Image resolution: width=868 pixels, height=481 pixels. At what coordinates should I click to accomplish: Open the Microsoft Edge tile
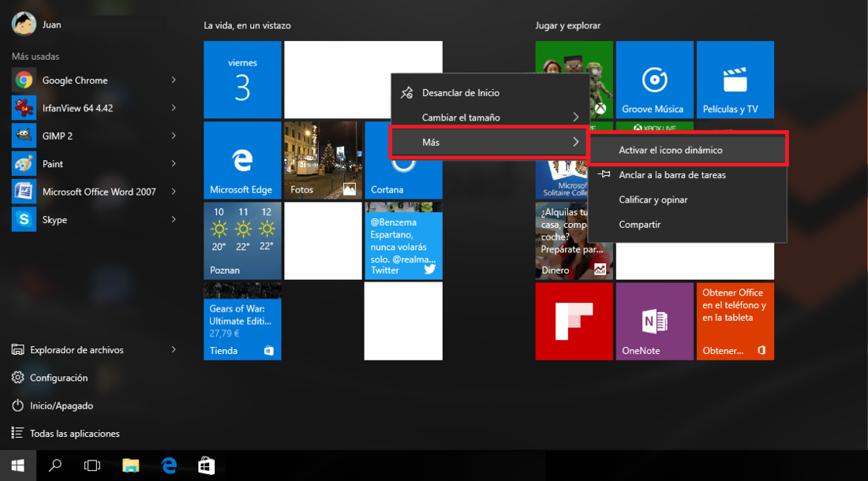242,160
